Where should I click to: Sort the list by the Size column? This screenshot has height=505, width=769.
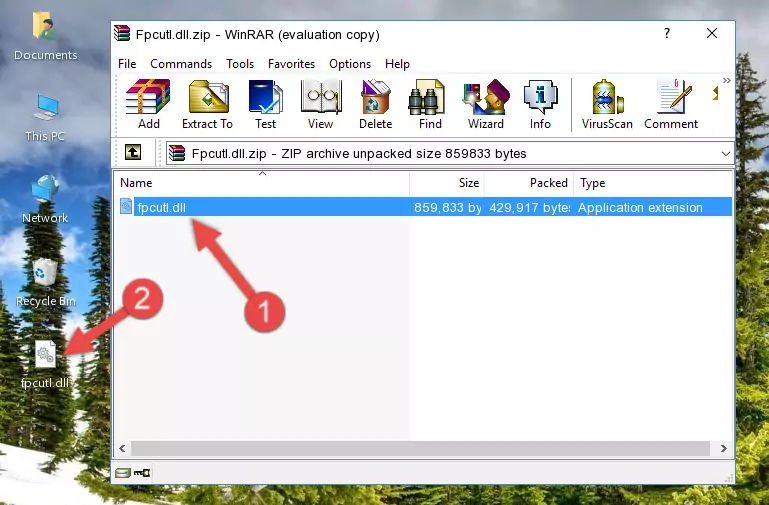click(447, 183)
